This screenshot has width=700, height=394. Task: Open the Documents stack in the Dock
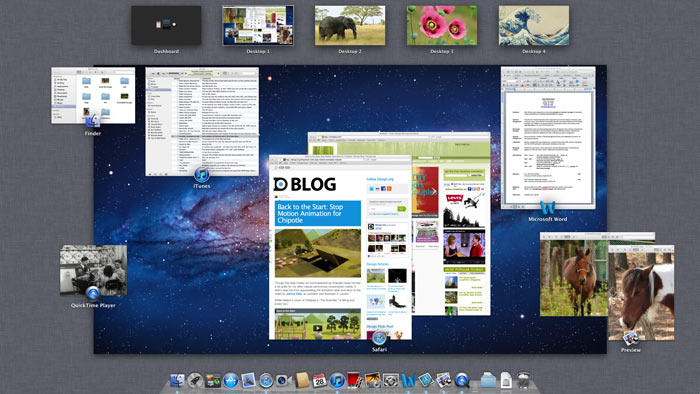pos(506,381)
